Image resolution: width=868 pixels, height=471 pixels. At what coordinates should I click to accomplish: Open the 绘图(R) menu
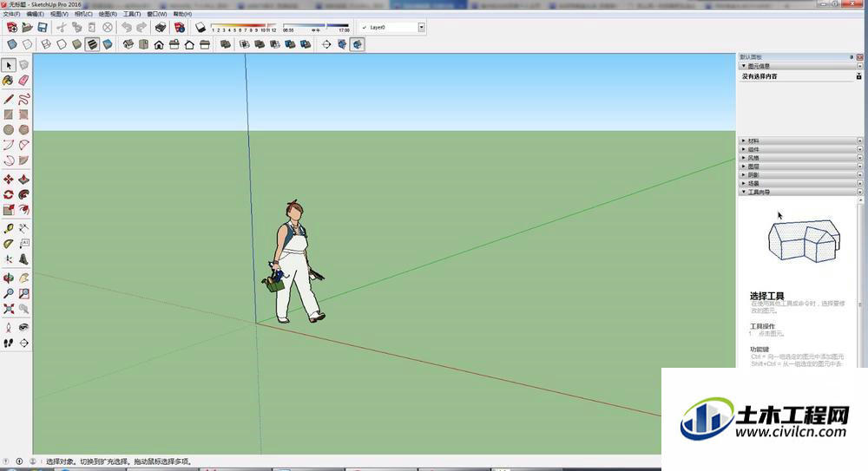(x=108, y=14)
